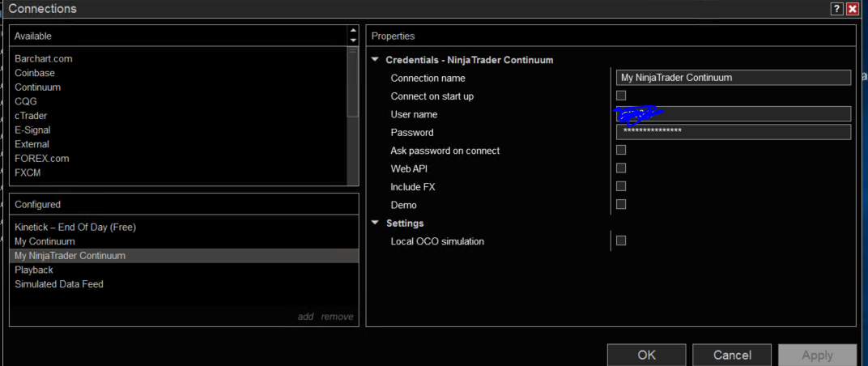Click the Available list vertical scrollbar

tap(353, 82)
